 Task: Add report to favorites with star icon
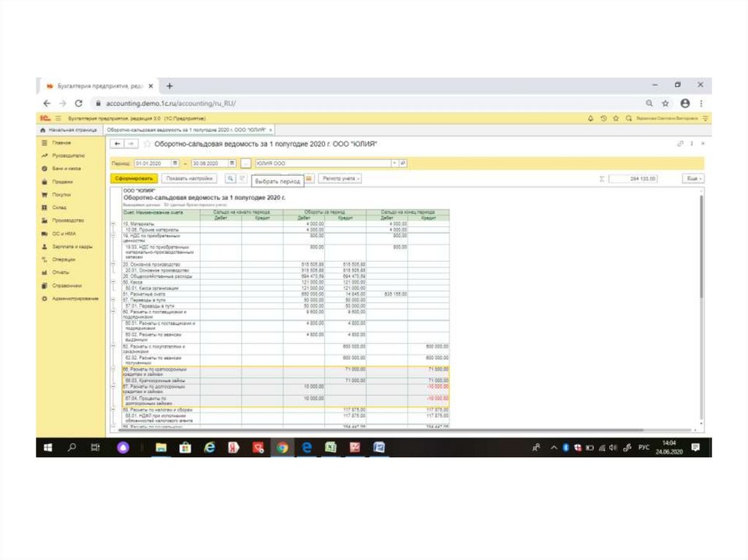point(147,144)
